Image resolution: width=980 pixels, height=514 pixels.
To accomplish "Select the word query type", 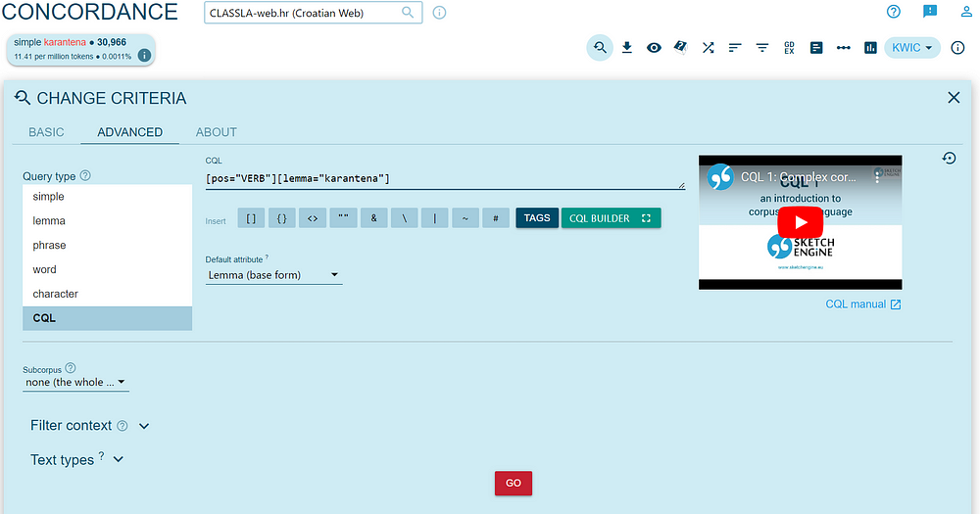I will [x=107, y=270].
